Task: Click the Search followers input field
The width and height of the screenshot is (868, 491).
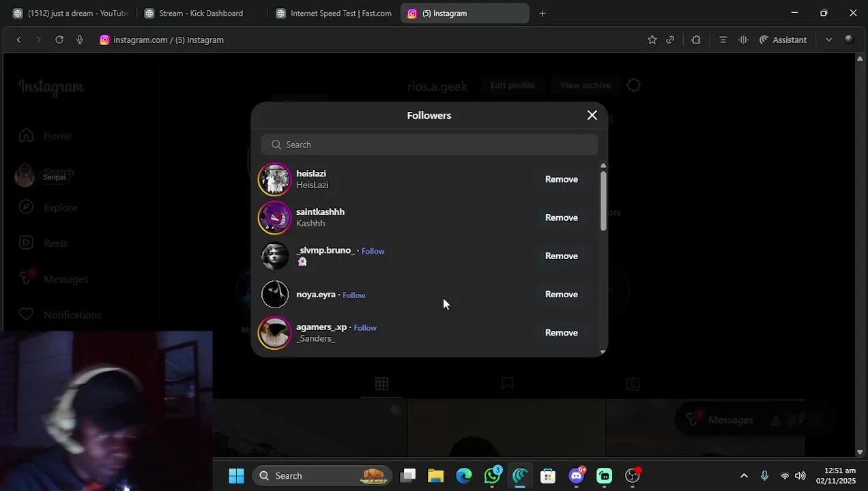Action: [x=429, y=145]
